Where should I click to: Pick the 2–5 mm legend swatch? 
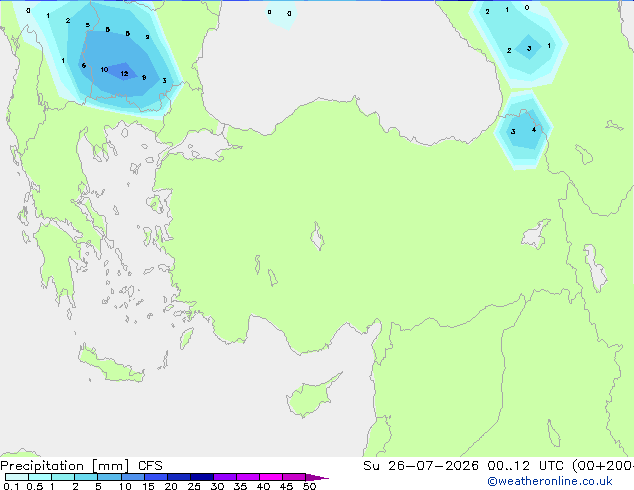tap(86, 477)
